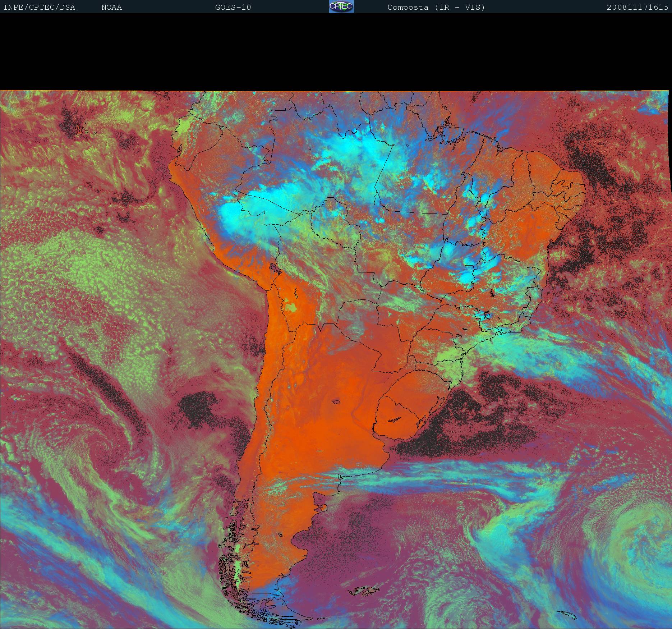Click the Mar Chiquita lake outline in Argentina

point(336,402)
